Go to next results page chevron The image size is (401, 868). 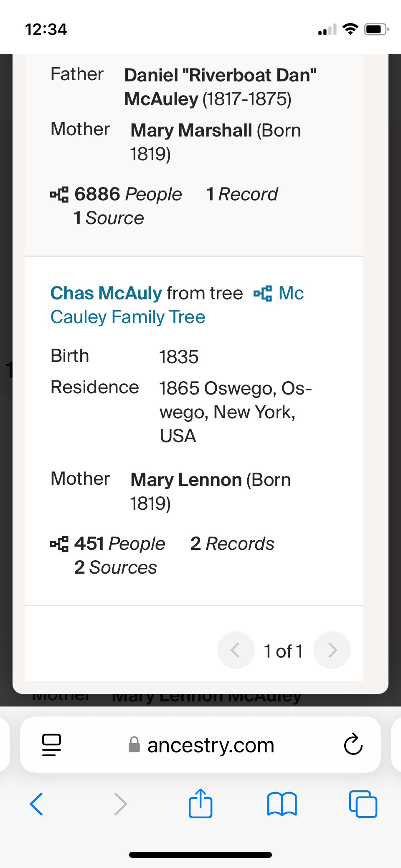click(x=332, y=650)
